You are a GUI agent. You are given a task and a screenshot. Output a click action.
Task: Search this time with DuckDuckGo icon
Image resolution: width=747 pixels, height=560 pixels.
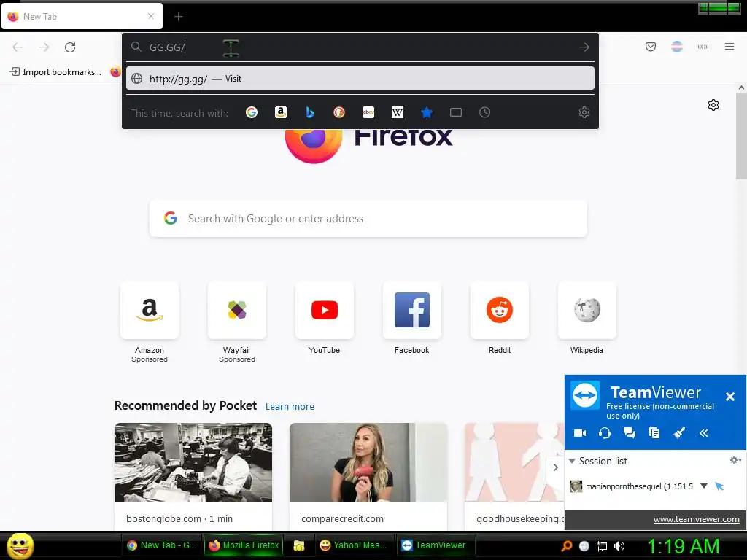pyautogui.click(x=338, y=112)
